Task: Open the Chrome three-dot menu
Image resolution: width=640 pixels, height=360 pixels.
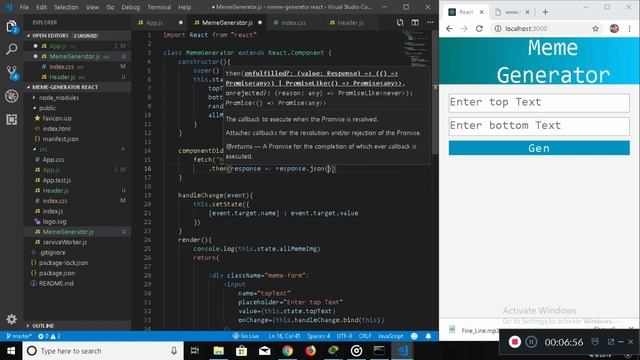Action: coord(629,29)
